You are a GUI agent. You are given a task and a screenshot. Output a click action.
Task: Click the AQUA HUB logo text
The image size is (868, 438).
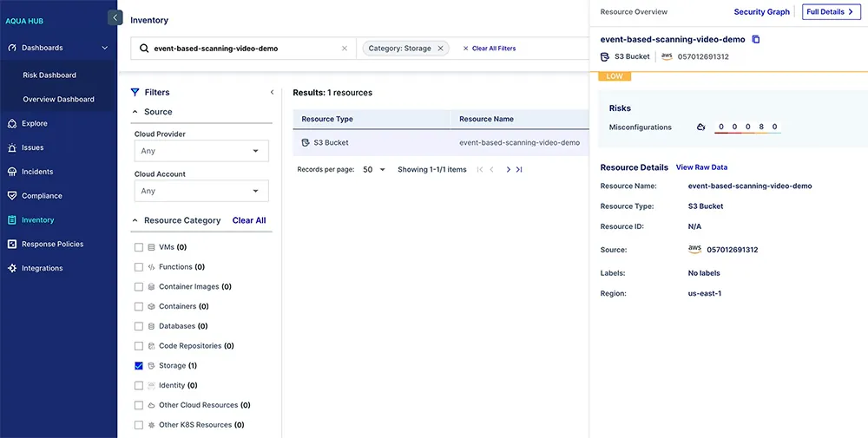24,22
